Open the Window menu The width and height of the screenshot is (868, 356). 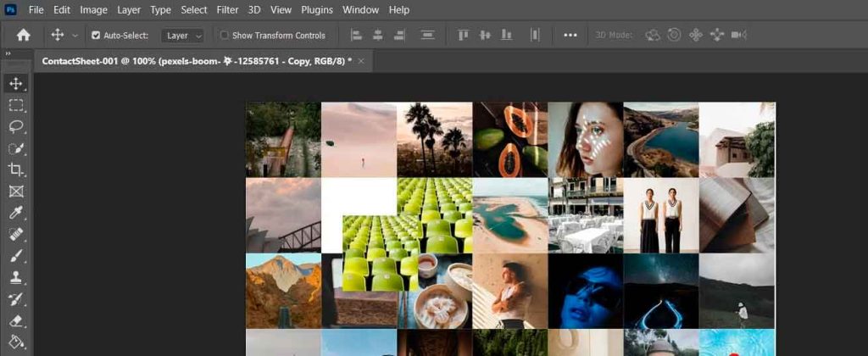pos(360,10)
